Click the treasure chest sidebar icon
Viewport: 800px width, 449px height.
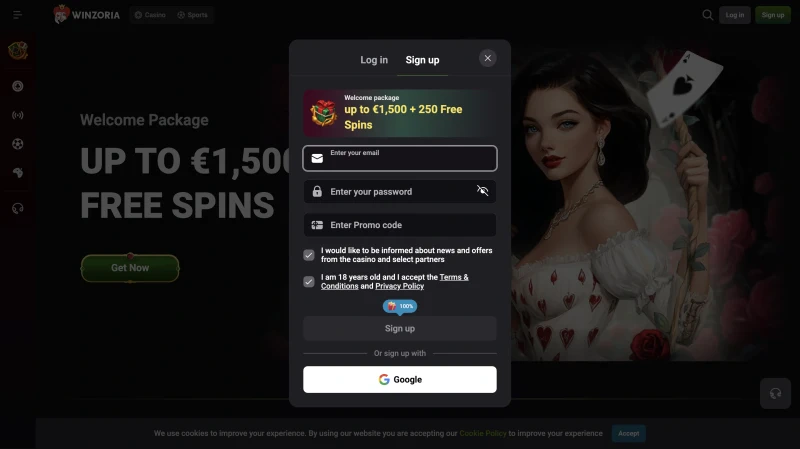pos(18,51)
